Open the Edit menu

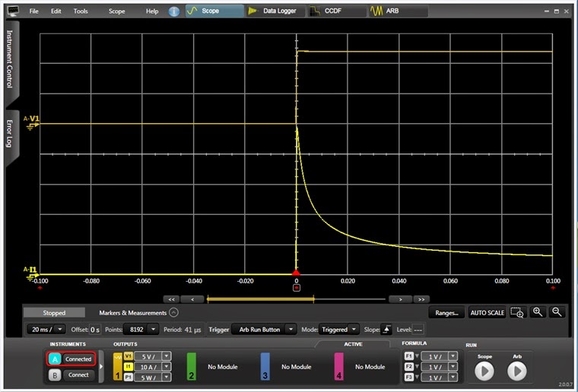pyautogui.click(x=56, y=11)
